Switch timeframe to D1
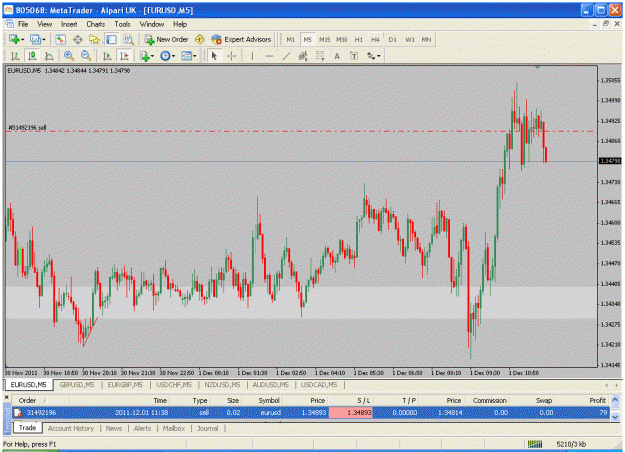Screen dimensions: 625x452 (x=393, y=40)
